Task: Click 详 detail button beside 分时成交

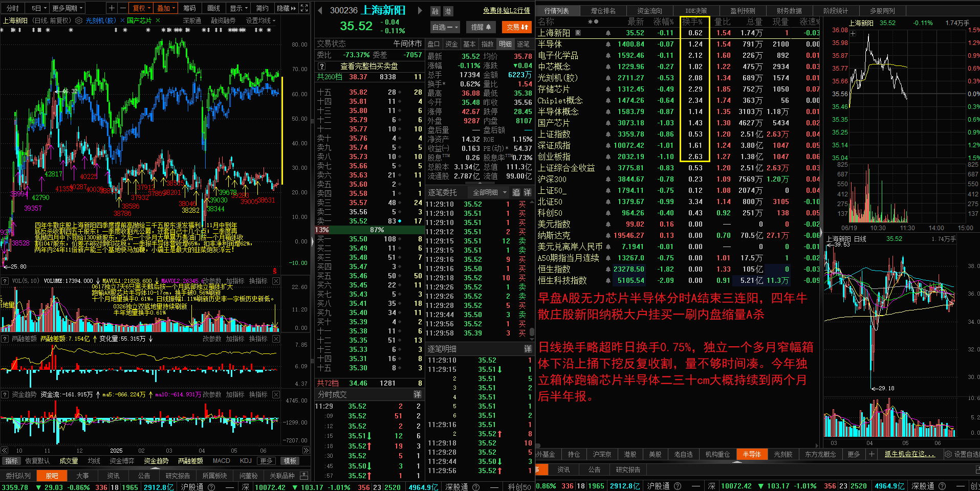Action: [x=418, y=394]
